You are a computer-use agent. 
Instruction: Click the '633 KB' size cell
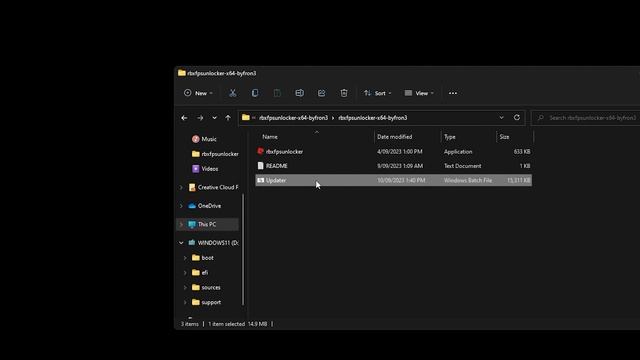[522, 151]
